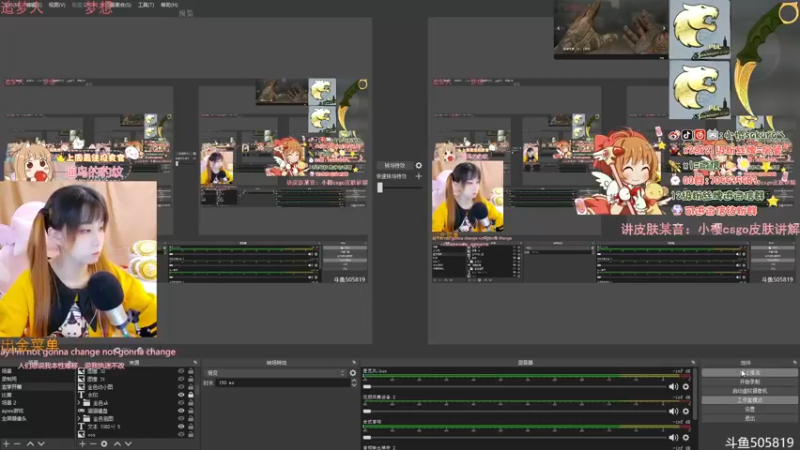The image size is (800, 450).
Task: Toggle visibility of 图像 31 source
Action: [x=181, y=379]
